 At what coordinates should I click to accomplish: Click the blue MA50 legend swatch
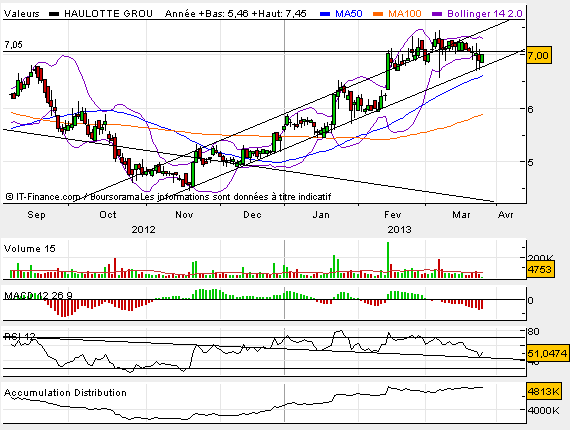pos(325,14)
